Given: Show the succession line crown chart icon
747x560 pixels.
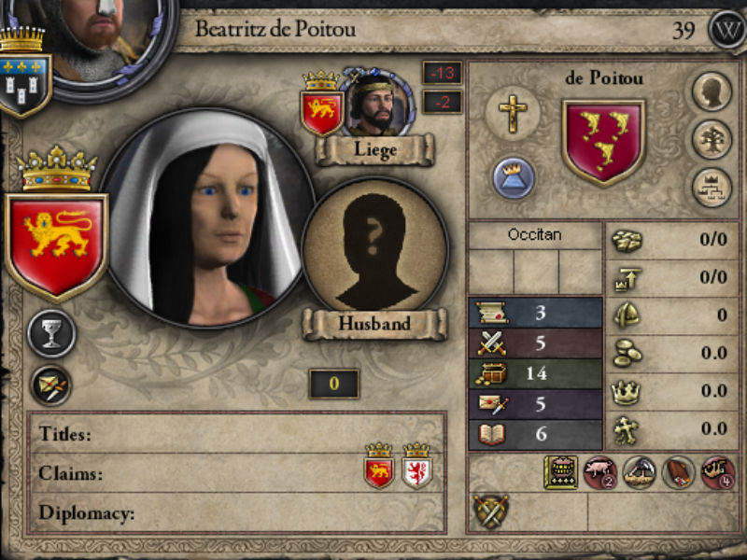Looking at the screenshot, I should pos(712,188).
